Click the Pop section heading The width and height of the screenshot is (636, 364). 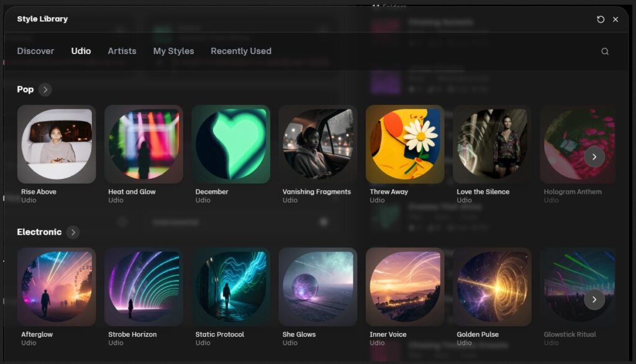point(25,89)
